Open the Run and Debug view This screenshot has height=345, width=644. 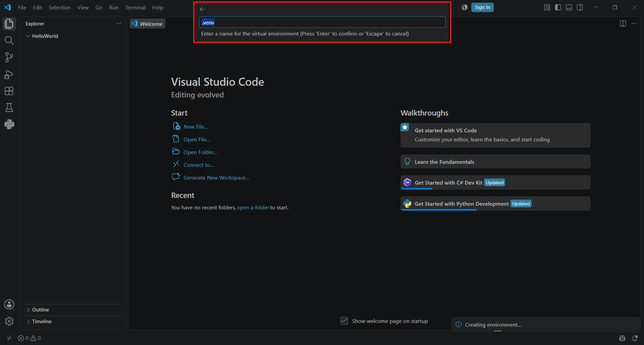pos(9,74)
